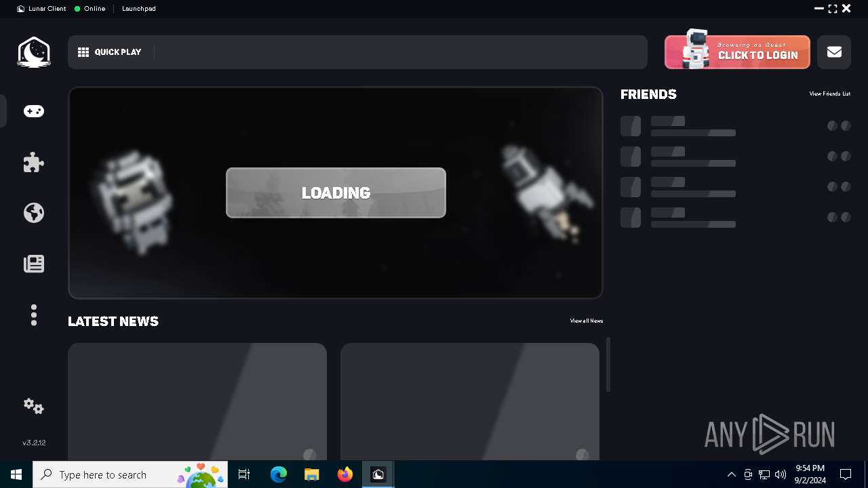The height and width of the screenshot is (488, 868).
Task: Open the globe Servers section
Action: point(34,213)
